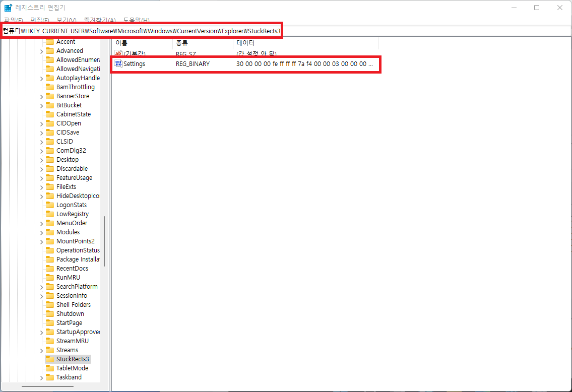This screenshot has height=392, width=572.
Task: Click the data cell starting with 30 00 00 00
Action: click(304, 64)
